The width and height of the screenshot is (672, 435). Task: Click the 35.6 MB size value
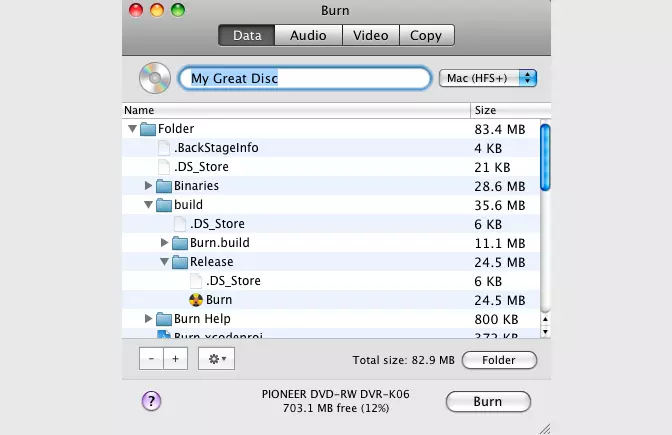(500, 205)
